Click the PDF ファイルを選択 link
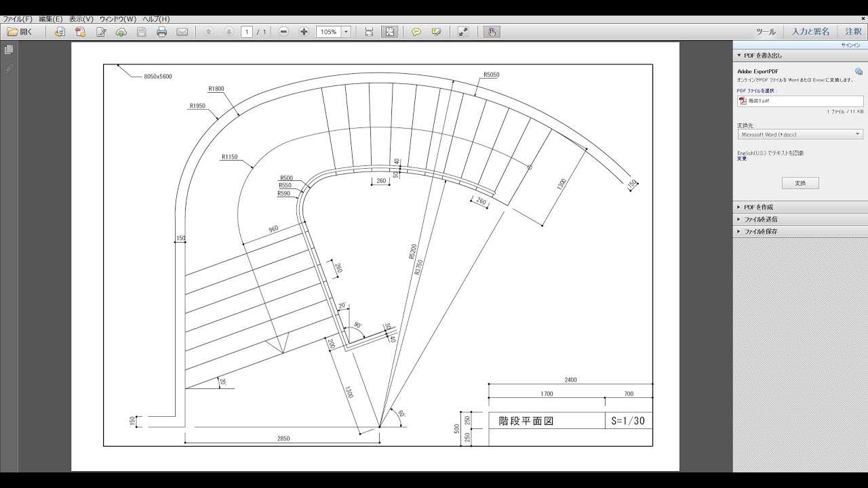868x488 pixels. pos(757,90)
